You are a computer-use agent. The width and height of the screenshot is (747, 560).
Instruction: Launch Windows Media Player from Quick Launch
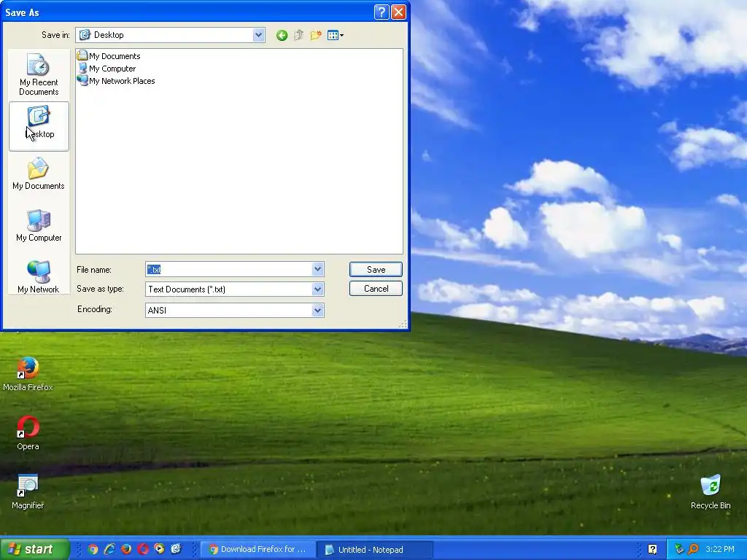tap(160, 549)
